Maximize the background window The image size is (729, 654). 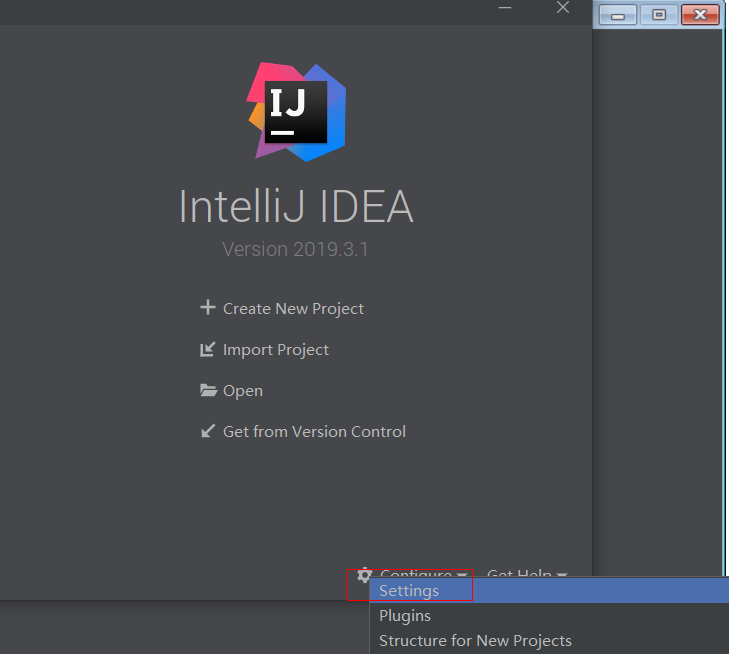click(659, 14)
